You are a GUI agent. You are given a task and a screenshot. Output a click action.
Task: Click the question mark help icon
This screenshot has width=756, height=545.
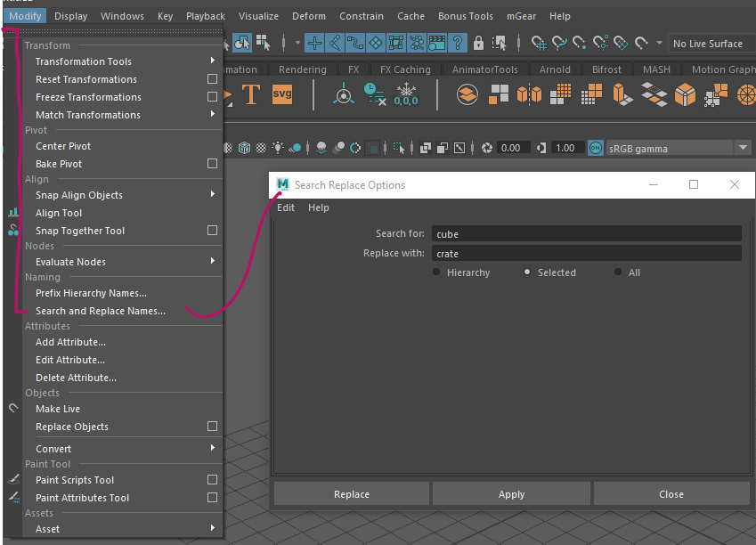click(x=457, y=44)
